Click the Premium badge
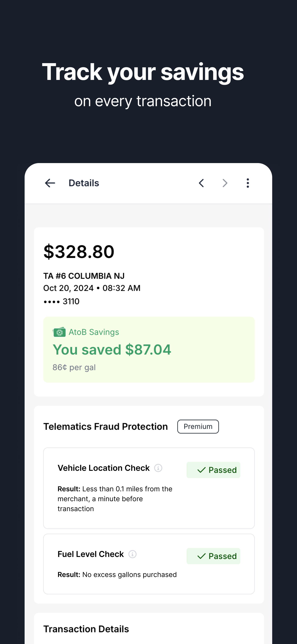297x644 pixels. pyautogui.click(x=198, y=427)
